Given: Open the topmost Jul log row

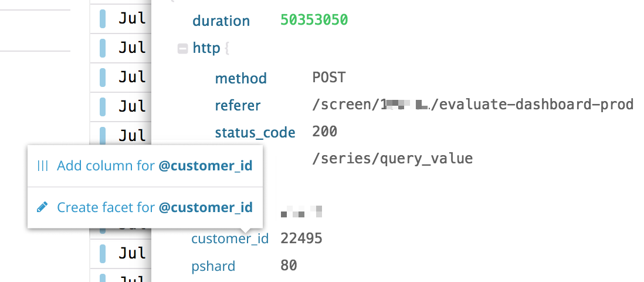Looking at the screenshot, I should pos(132,19).
